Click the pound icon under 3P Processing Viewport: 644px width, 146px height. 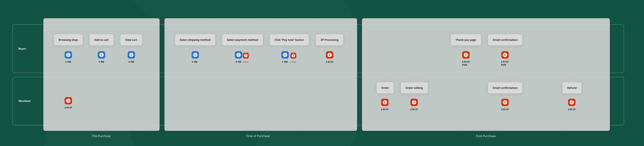329,55
